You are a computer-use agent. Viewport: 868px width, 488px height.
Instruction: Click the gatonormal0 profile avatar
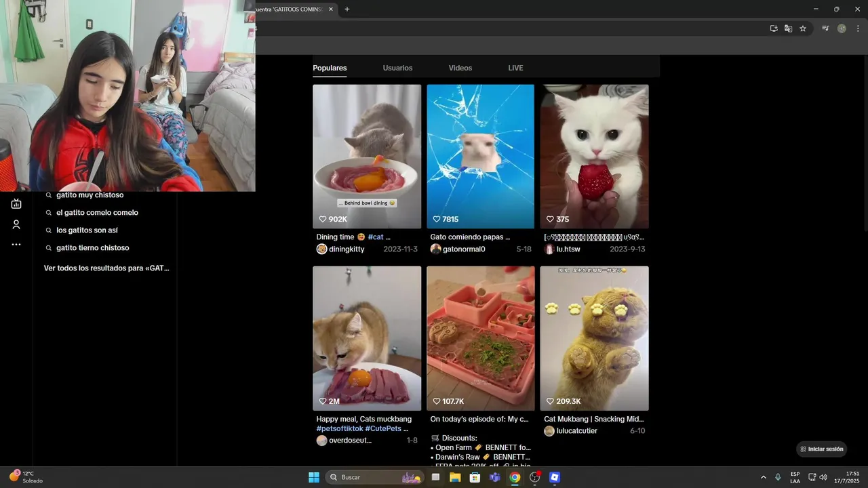click(x=436, y=249)
